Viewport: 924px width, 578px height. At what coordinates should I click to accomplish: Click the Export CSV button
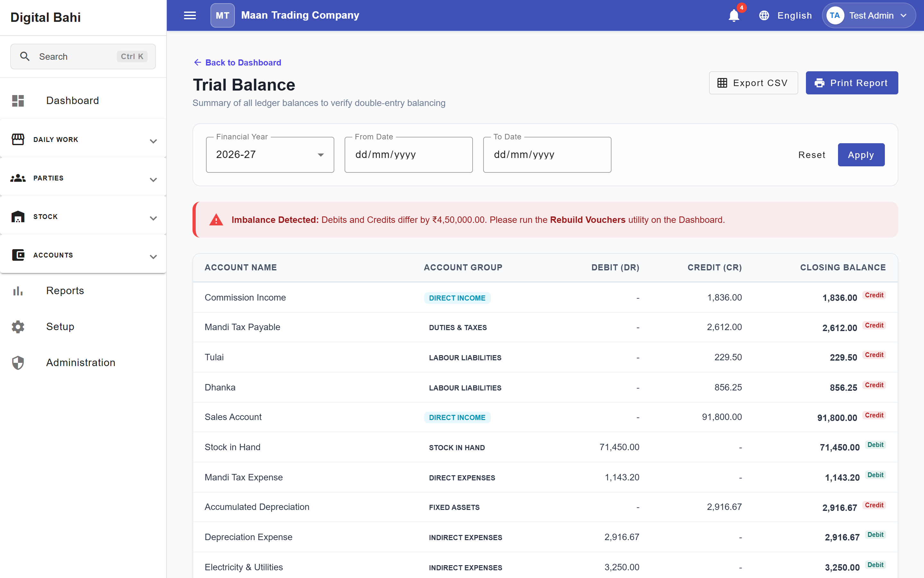(x=753, y=83)
